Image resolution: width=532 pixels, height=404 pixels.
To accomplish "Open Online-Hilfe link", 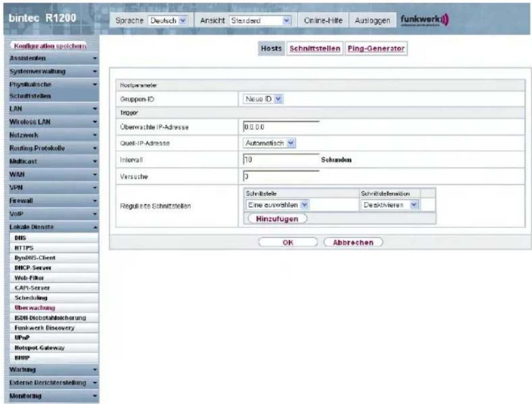I will coord(323,21).
